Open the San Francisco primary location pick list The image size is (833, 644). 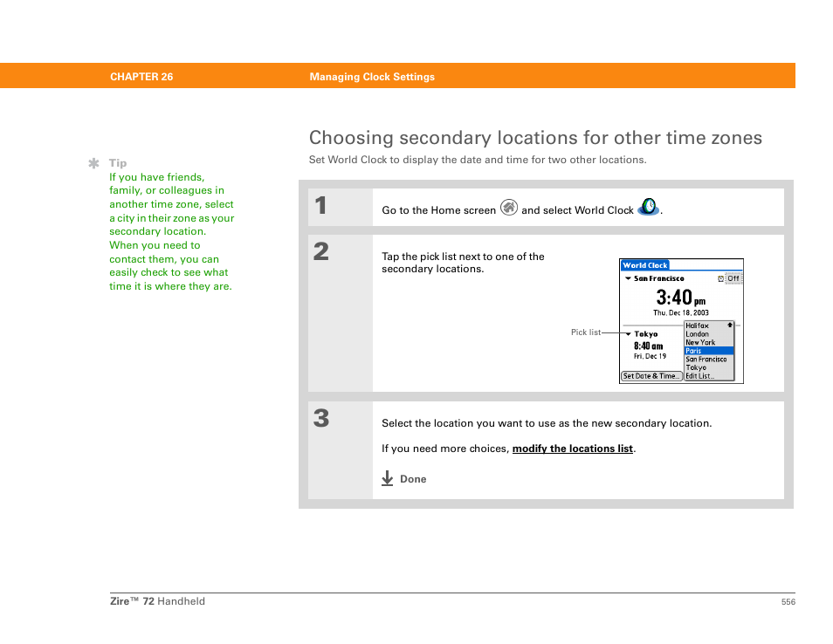point(655,278)
